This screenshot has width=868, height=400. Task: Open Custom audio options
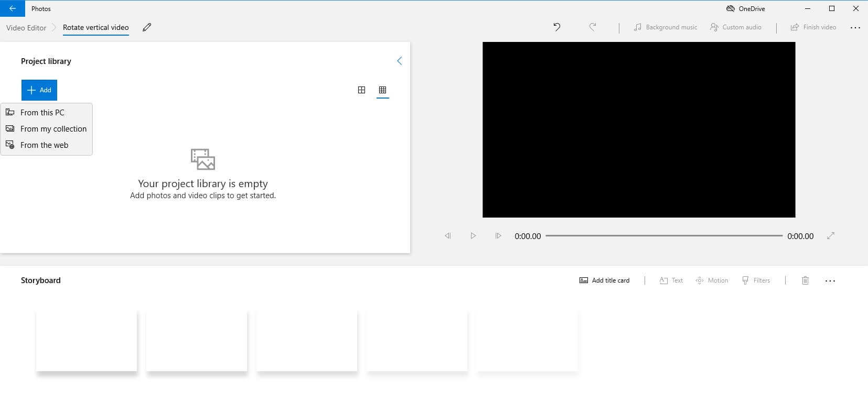tap(735, 27)
